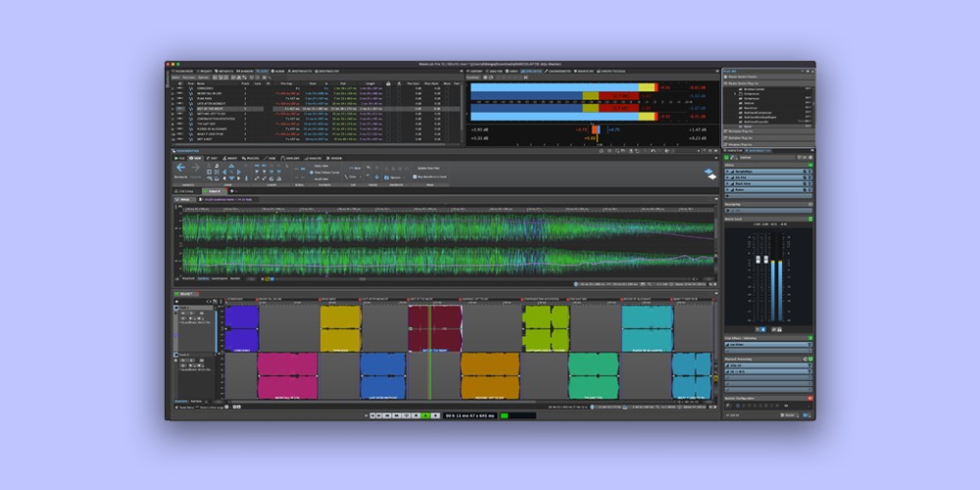Select the purple clip on Track 1

[241, 327]
